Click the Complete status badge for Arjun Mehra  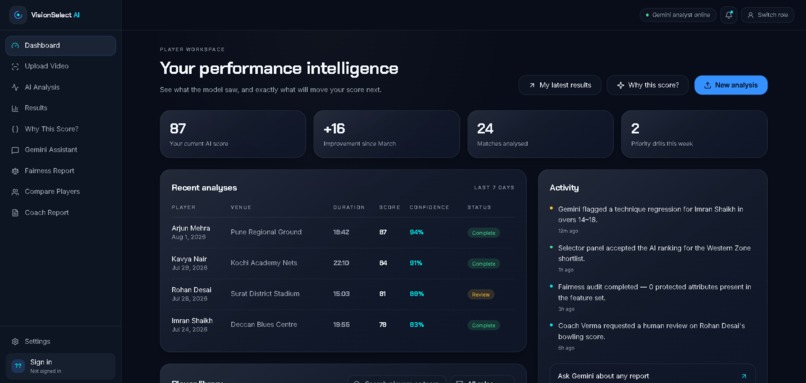click(x=483, y=233)
